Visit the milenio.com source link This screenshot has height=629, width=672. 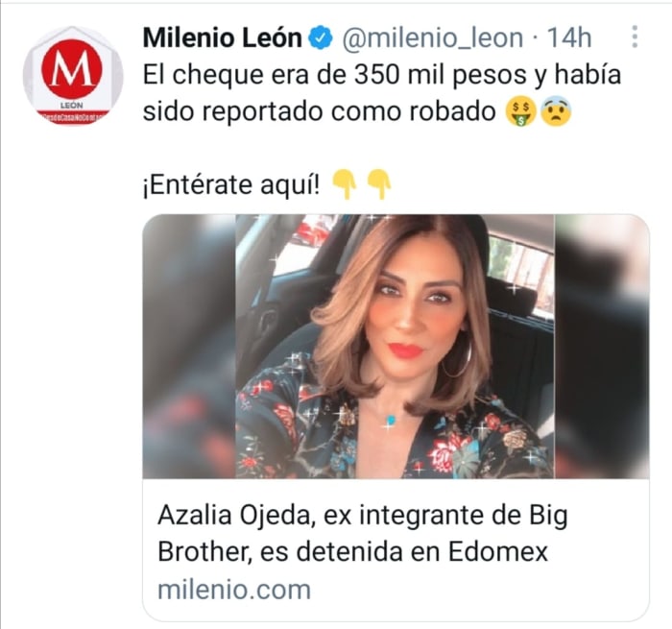pos(234,590)
